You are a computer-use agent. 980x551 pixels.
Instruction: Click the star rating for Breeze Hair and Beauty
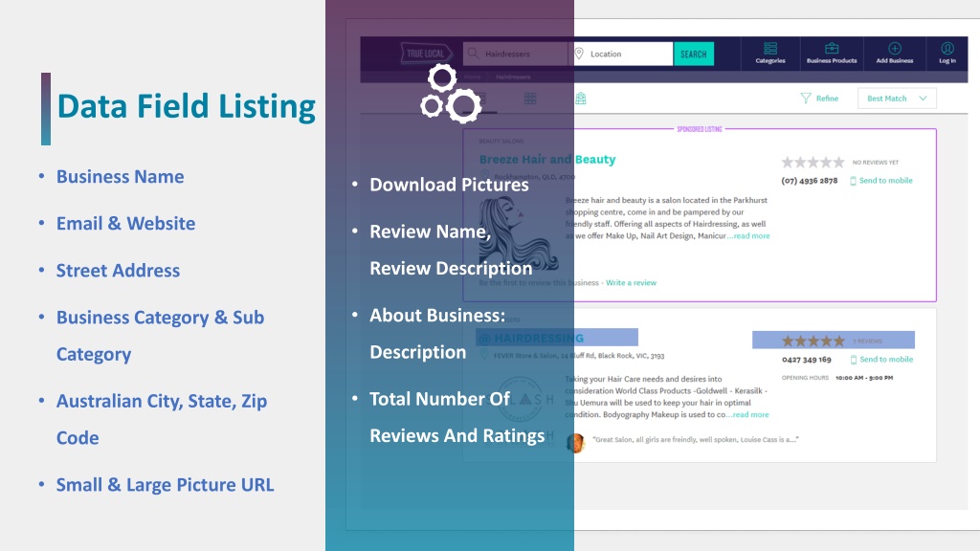[813, 163]
